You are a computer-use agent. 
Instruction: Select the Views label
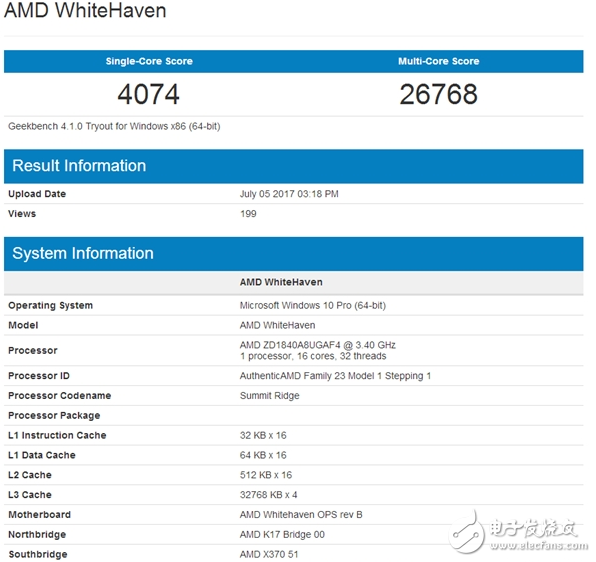[x=22, y=214]
